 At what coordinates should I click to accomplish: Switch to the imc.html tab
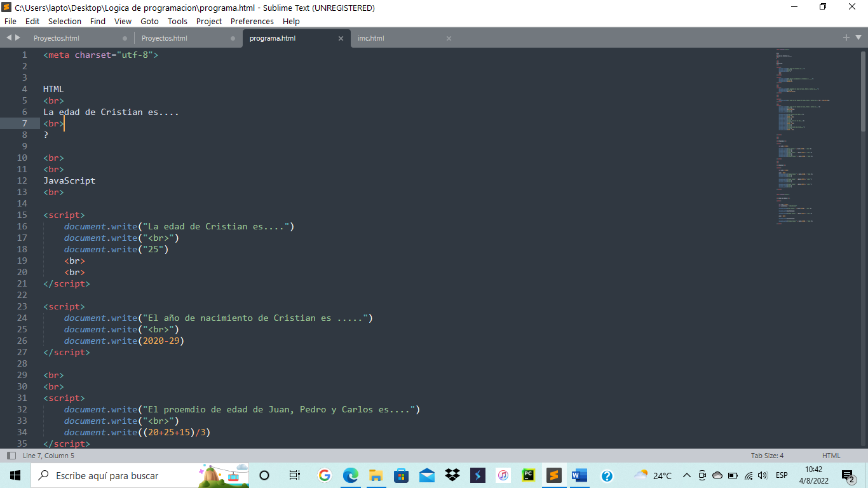pos(371,38)
